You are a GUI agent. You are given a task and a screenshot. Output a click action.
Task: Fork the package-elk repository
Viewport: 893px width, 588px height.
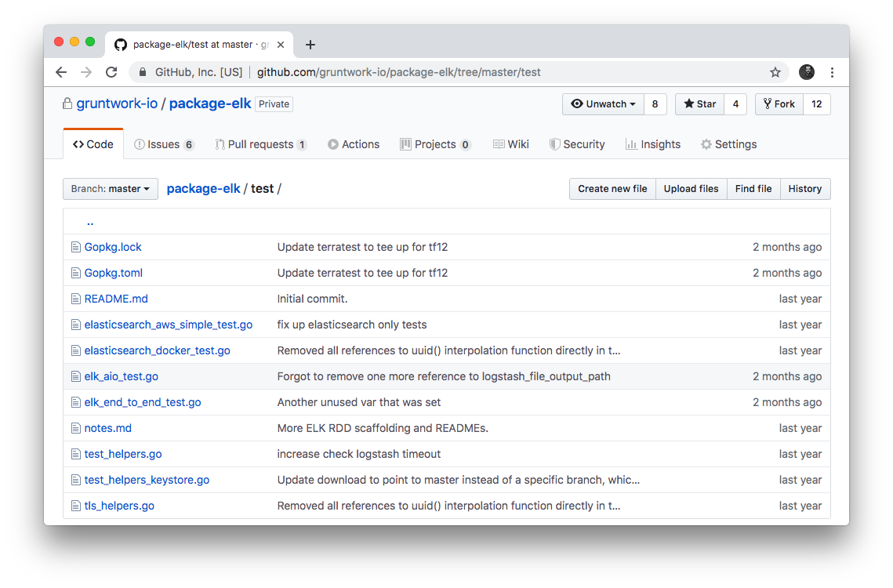tap(779, 104)
